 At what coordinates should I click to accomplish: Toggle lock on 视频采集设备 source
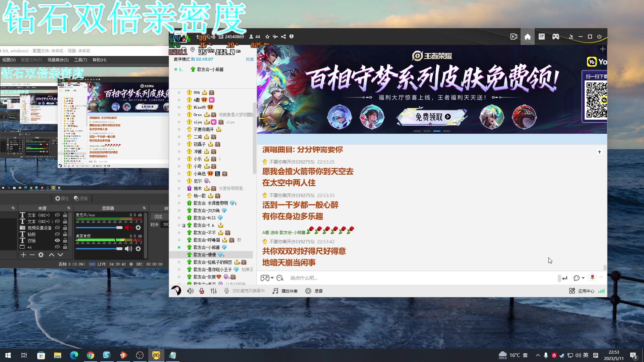(x=65, y=228)
